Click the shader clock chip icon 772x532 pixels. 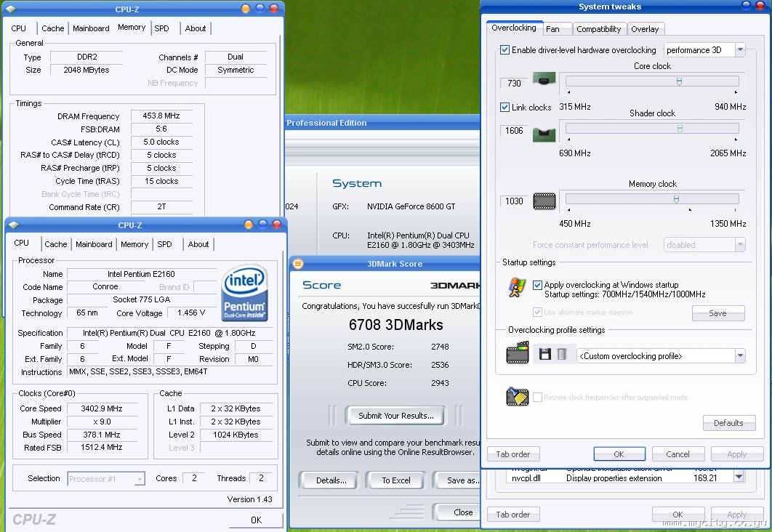pyautogui.click(x=544, y=134)
